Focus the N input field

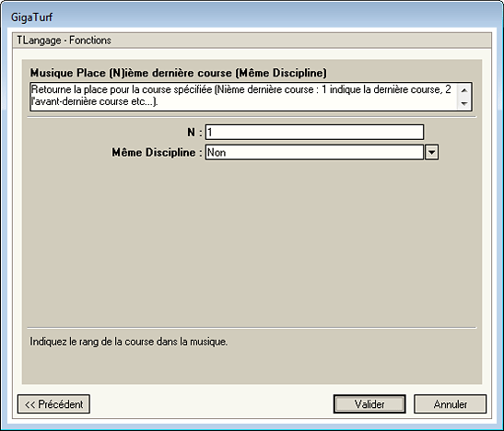314,133
